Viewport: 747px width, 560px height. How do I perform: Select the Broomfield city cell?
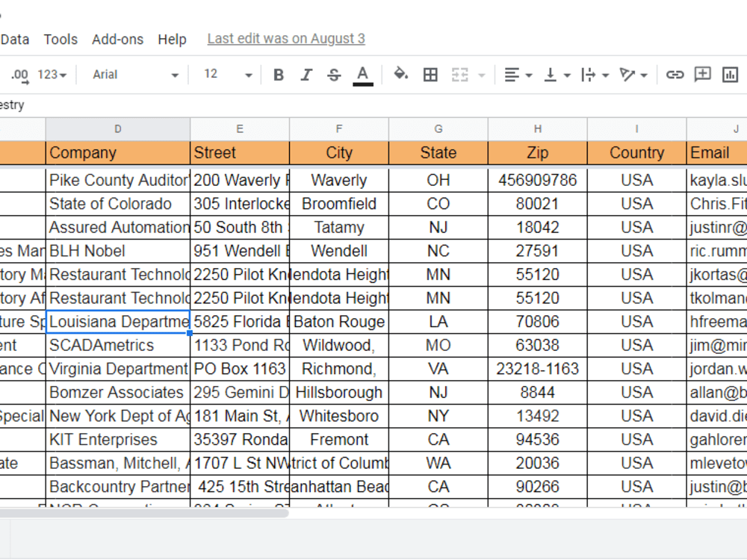click(338, 204)
